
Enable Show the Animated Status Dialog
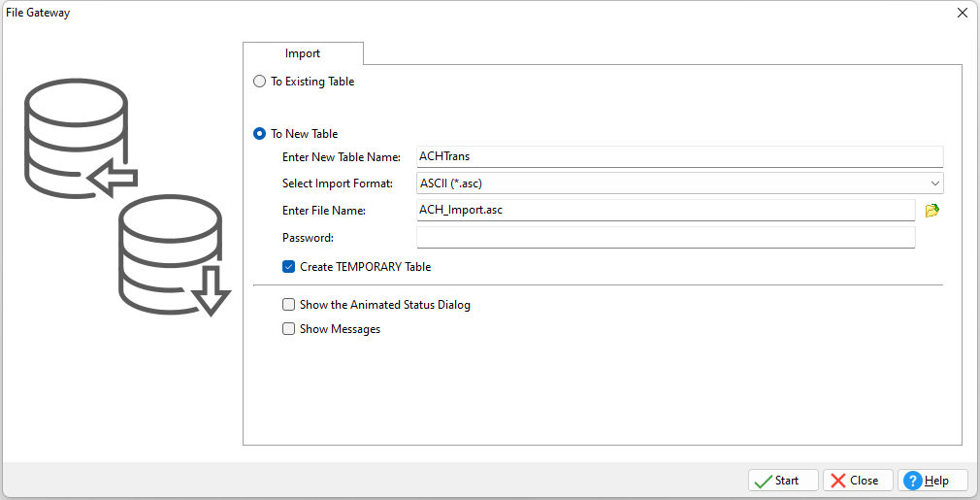pos(288,305)
